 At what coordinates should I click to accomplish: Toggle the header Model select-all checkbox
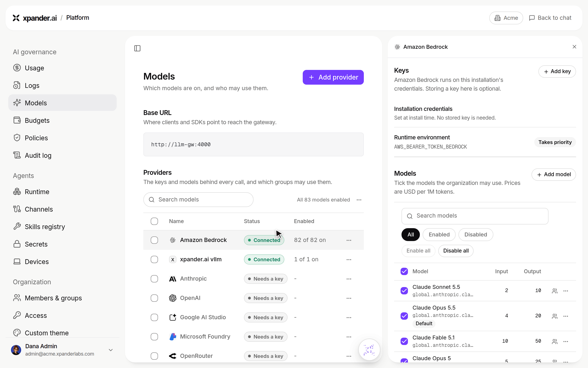(404, 271)
